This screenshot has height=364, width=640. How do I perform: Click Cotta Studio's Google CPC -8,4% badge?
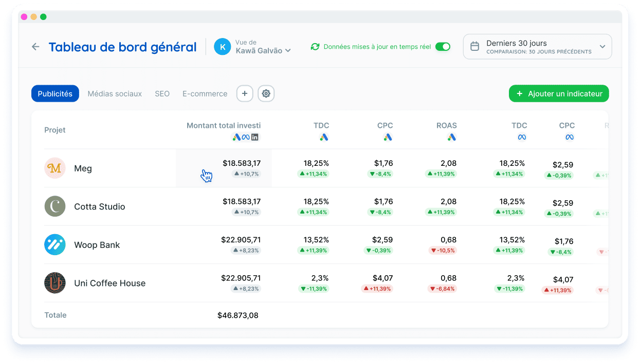point(380,212)
